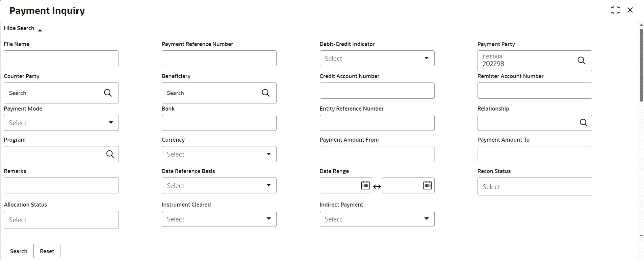
Task: Expand the Indirect Payment dropdown
Action: [x=377, y=219]
